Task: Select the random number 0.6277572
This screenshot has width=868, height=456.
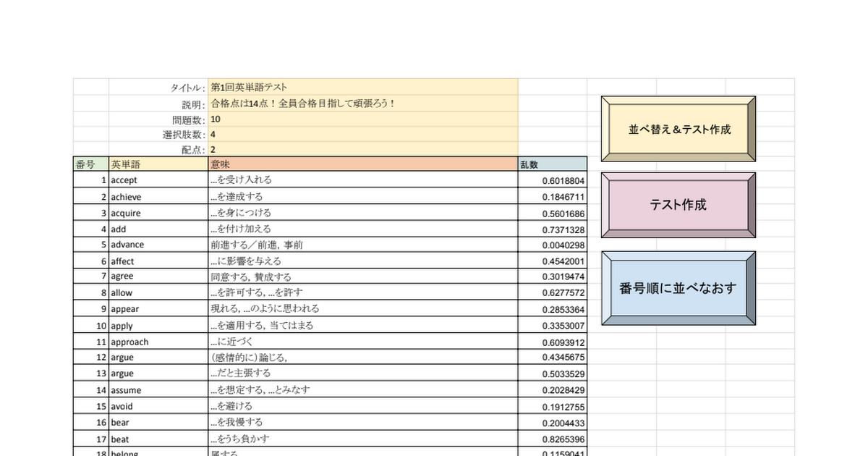Action: click(x=553, y=292)
